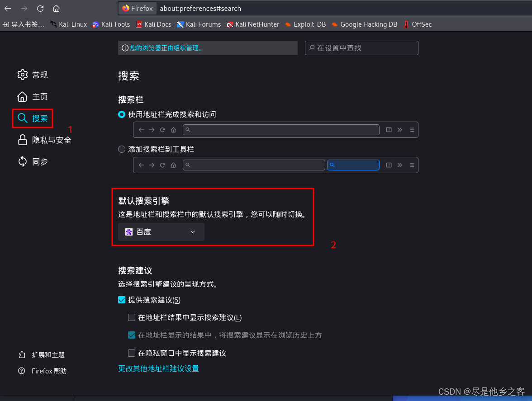Focus the 在设置中查找 settings search box
532x401 pixels.
361,48
